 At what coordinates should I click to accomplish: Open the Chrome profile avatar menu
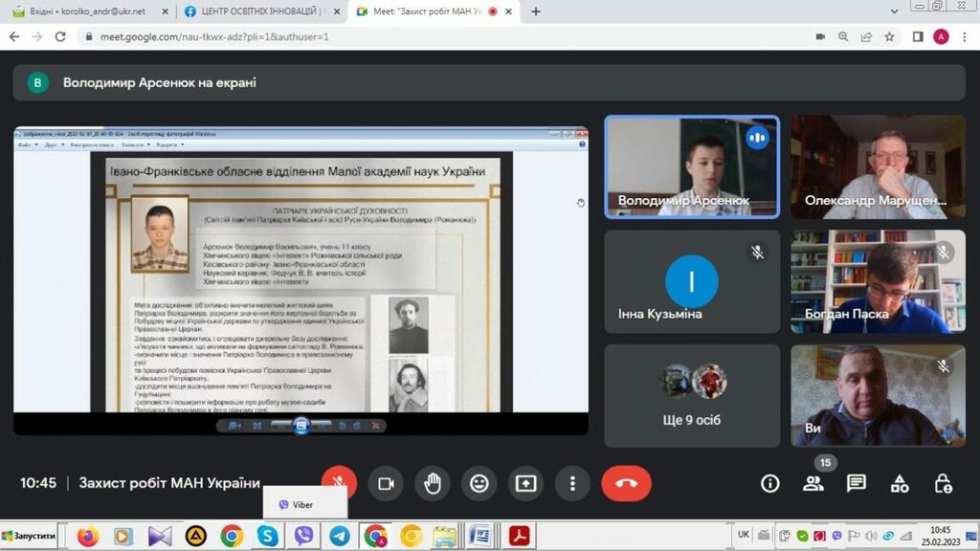[x=941, y=36]
